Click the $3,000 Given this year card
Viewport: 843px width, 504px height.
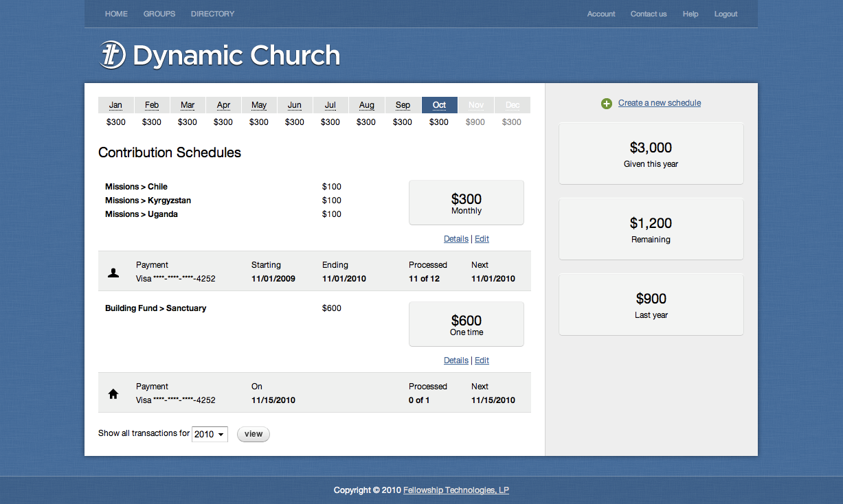(x=651, y=154)
